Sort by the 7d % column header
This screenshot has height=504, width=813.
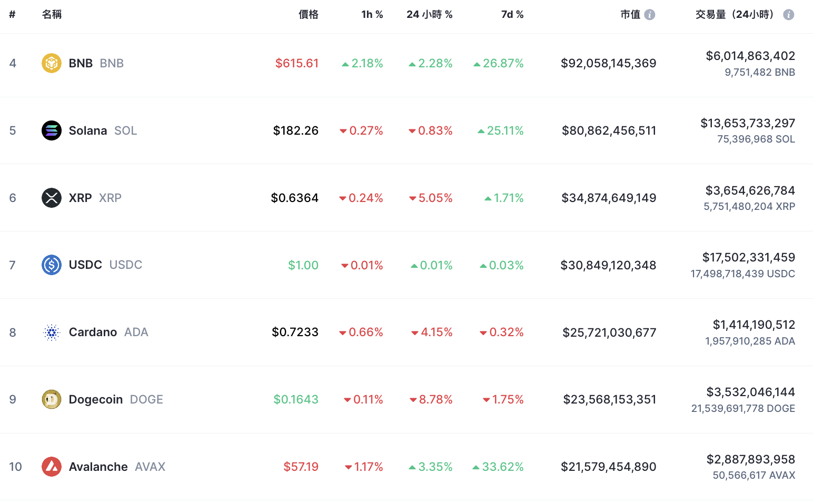click(x=512, y=15)
